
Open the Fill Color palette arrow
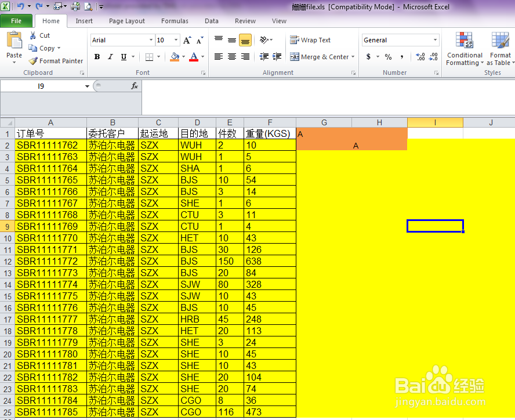coord(184,56)
